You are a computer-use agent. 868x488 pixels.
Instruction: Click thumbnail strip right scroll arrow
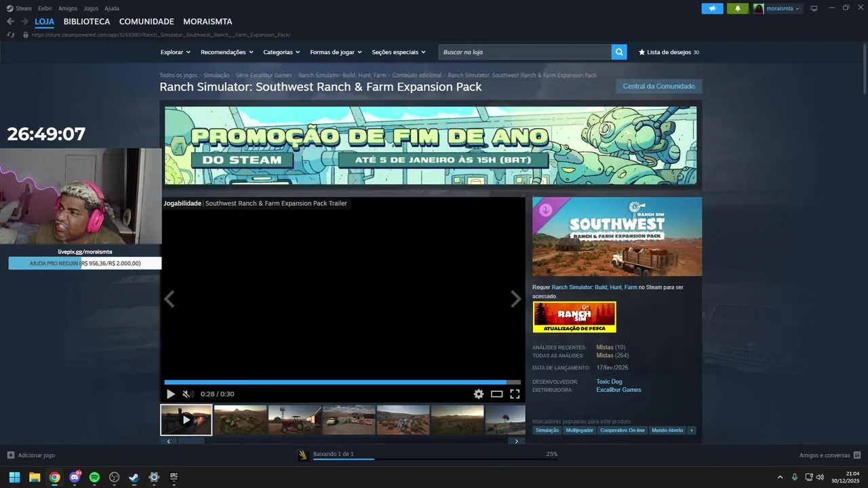point(517,441)
